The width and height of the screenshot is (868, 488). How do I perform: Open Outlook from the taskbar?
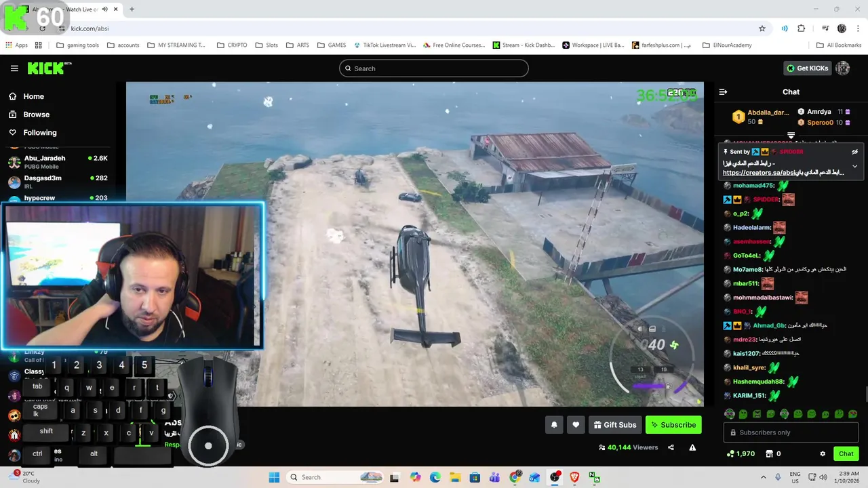tap(534, 477)
